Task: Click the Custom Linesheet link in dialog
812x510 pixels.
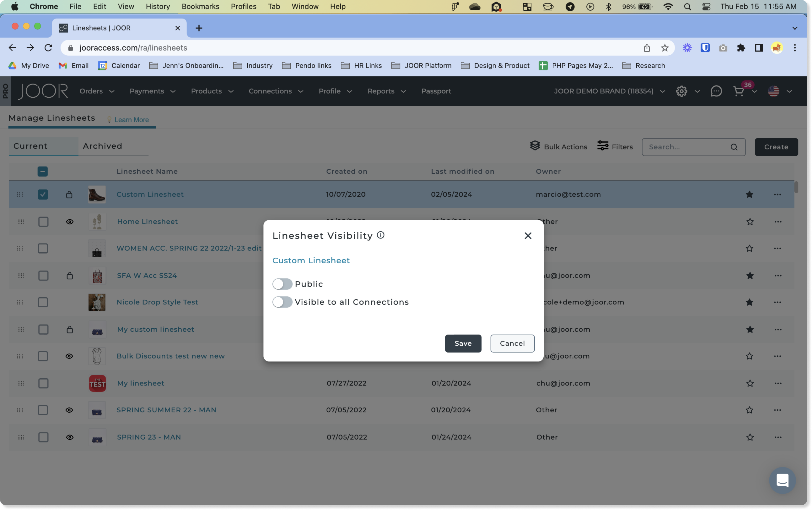Action: pyautogui.click(x=311, y=260)
